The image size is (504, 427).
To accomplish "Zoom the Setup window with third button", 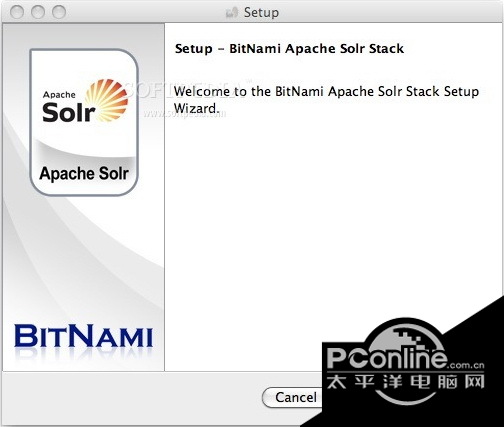I will [x=59, y=12].
